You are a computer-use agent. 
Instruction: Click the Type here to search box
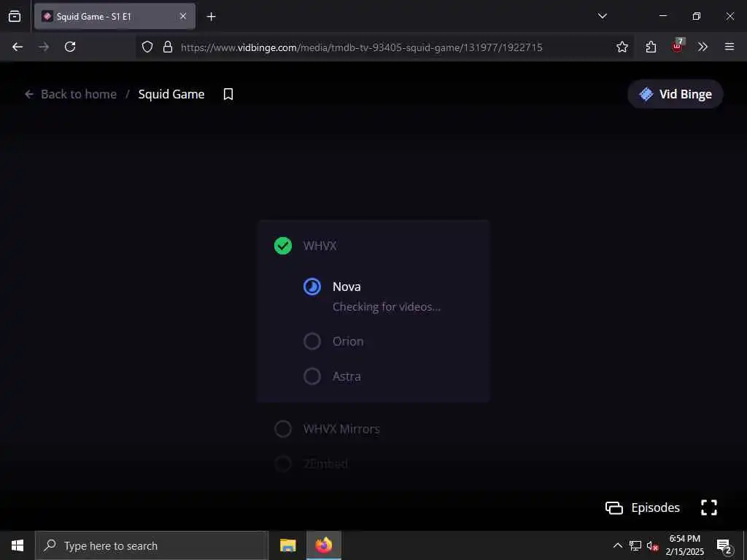[152, 545]
